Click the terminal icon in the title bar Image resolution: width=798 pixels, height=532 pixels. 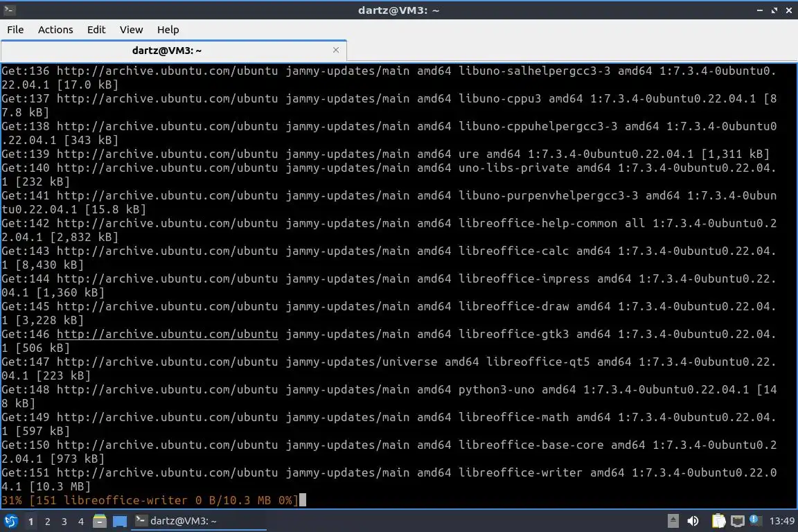(9, 10)
